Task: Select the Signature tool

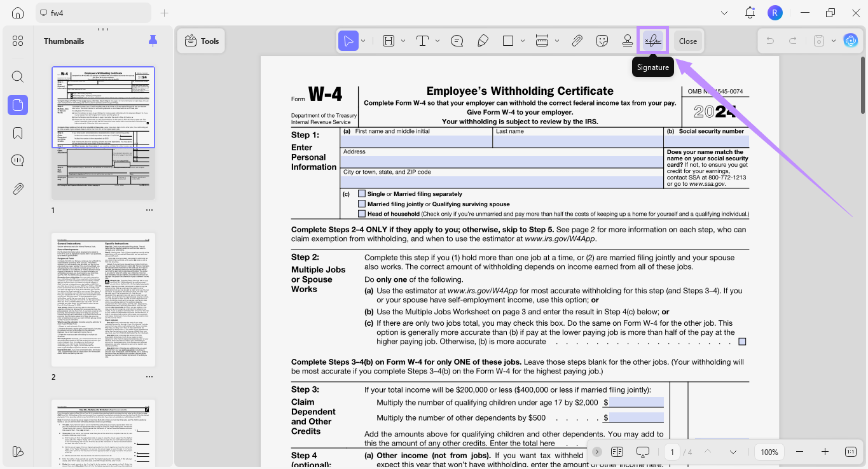Action: [x=652, y=40]
